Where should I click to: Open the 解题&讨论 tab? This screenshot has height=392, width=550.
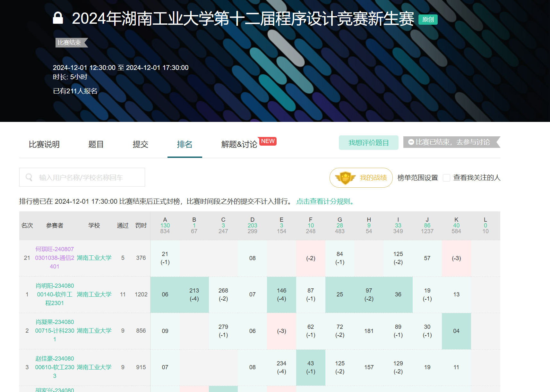pos(239,144)
